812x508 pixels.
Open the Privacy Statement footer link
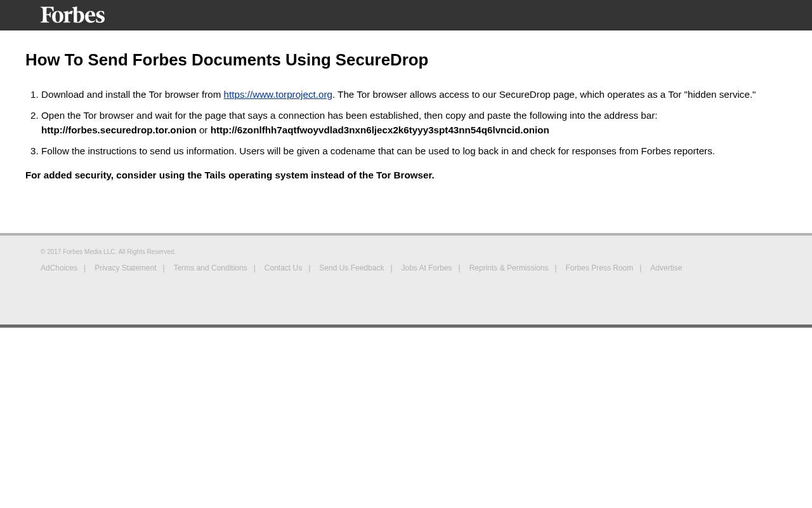tap(125, 268)
